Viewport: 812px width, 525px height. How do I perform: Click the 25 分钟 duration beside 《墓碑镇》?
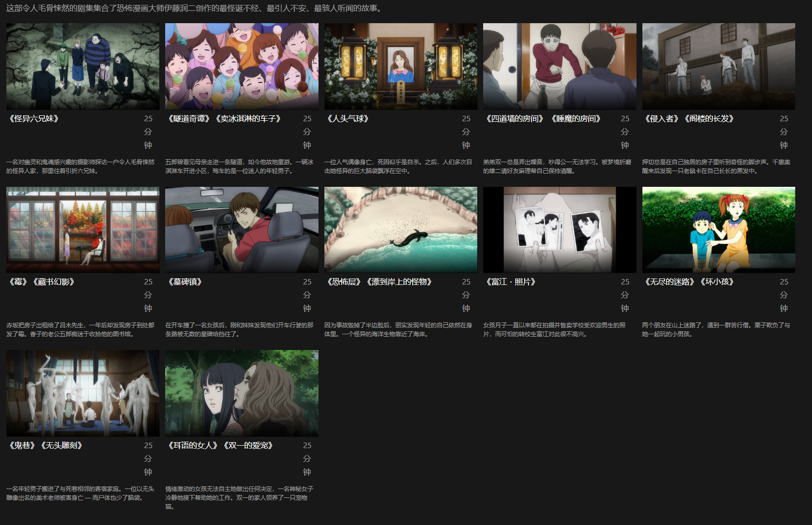(x=307, y=295)
